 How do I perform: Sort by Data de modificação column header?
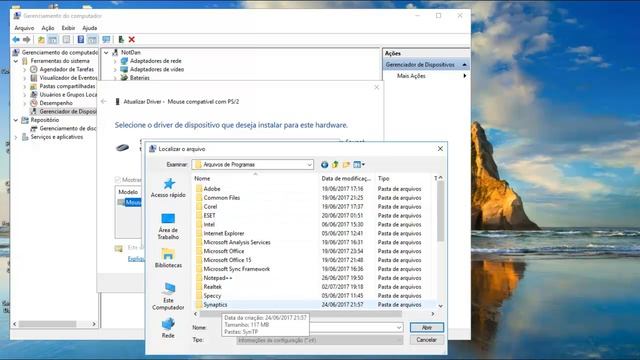(x=347, y=178)
